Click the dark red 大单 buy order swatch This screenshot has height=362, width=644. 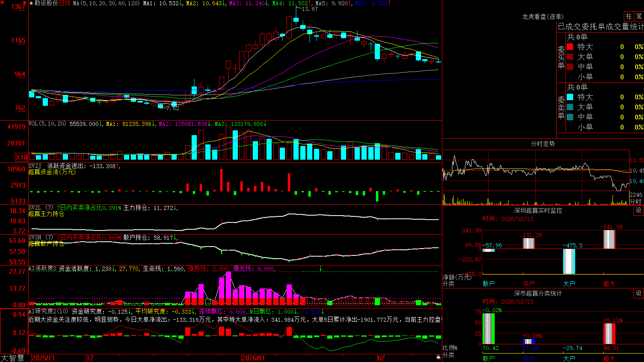click(x=570, y=57)
